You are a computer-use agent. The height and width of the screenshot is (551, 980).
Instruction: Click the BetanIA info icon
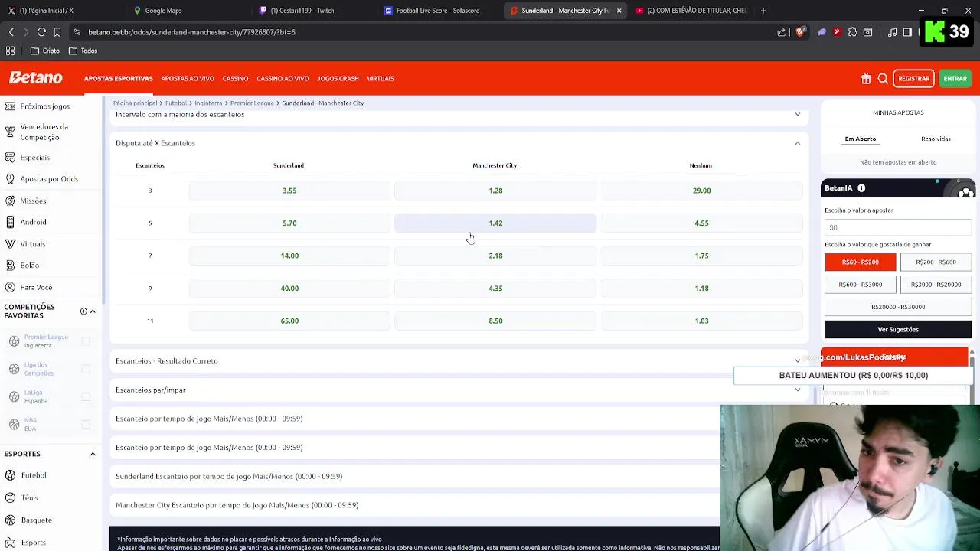pyautogui.click(x=861, y=188)
